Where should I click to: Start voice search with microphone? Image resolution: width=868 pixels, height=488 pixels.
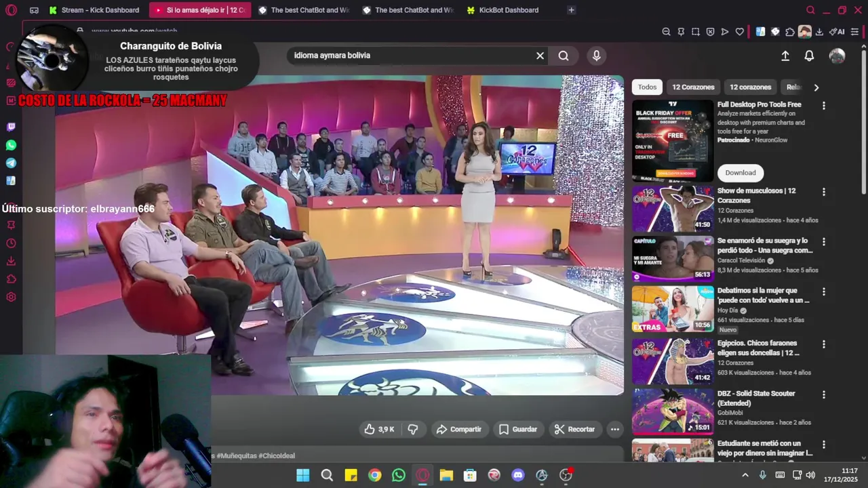[x=596, y=56]
